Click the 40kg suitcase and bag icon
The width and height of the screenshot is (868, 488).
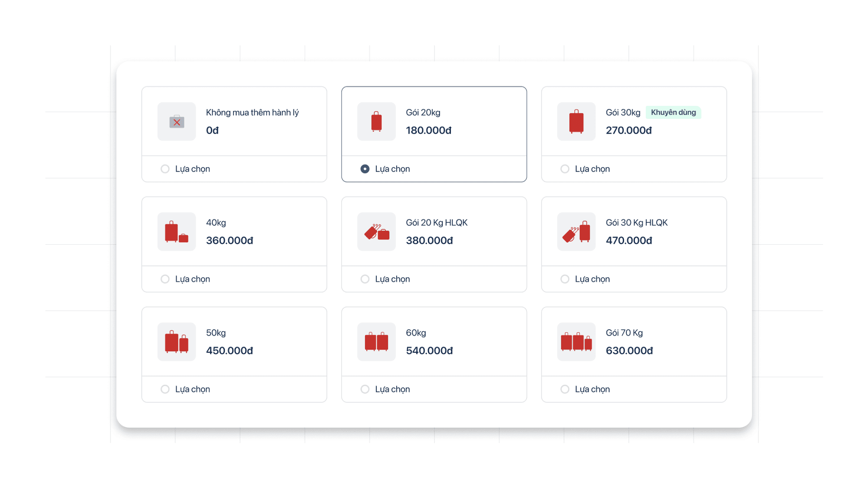tap(177, 232)
